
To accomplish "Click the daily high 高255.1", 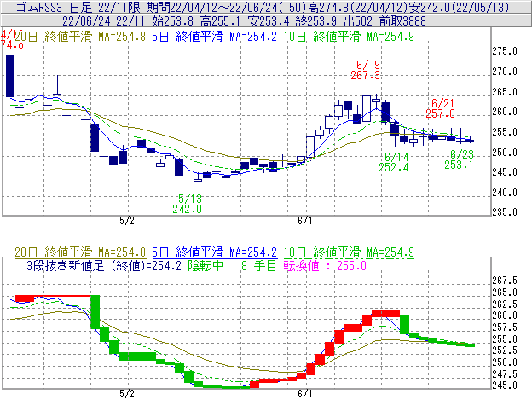I will (220, 21).
